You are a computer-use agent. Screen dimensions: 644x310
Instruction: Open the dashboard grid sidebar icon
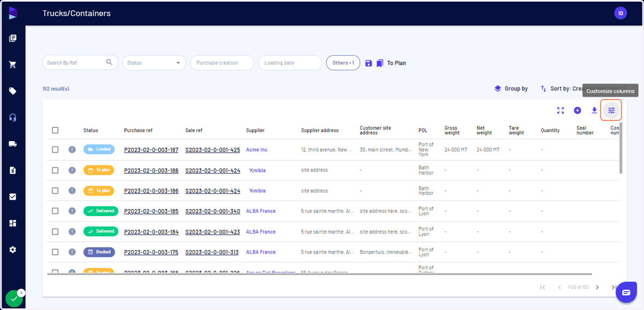[13, 223]
